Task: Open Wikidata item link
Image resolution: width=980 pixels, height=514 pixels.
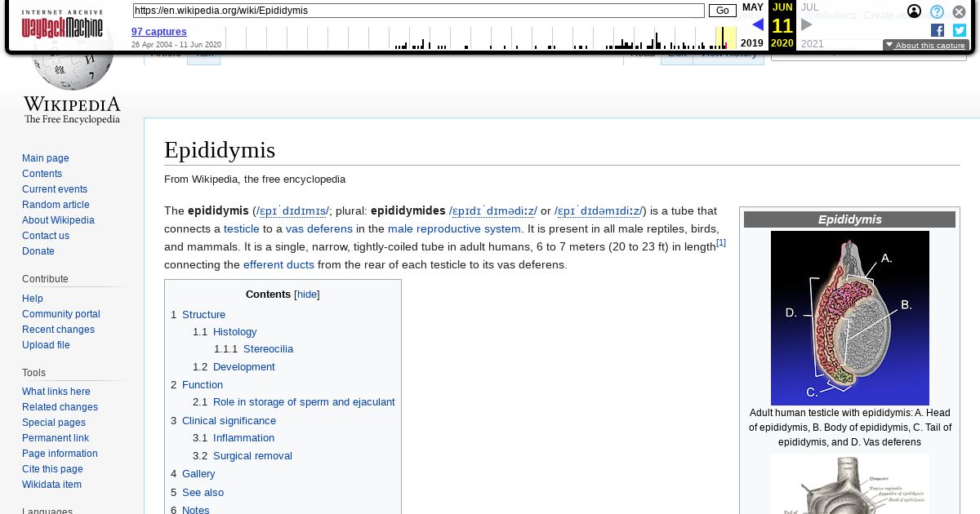Action: (51, 485)
